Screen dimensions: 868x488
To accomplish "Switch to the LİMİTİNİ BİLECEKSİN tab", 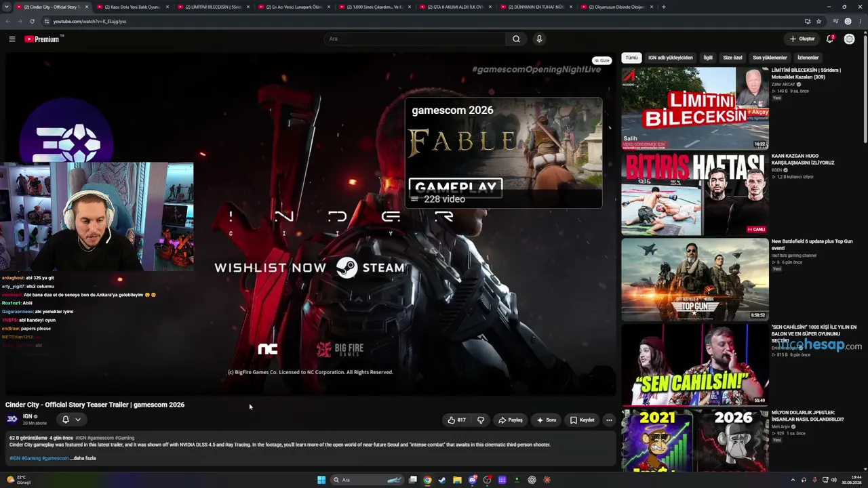I will click(x=213, y=7).
